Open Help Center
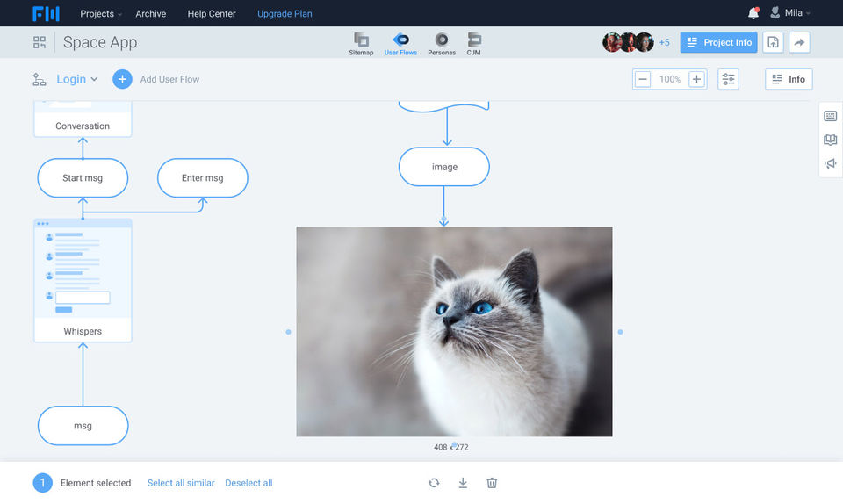843x504 pixels. point(212,13)
